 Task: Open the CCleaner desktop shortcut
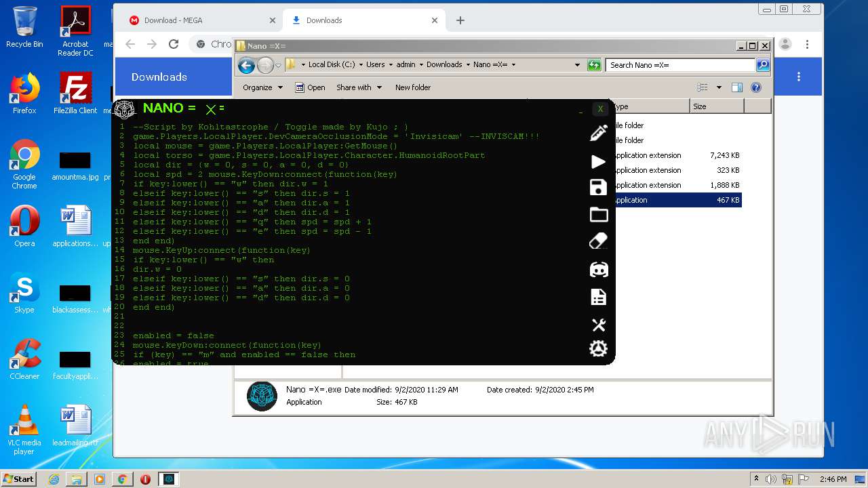[x=24, y=359]
